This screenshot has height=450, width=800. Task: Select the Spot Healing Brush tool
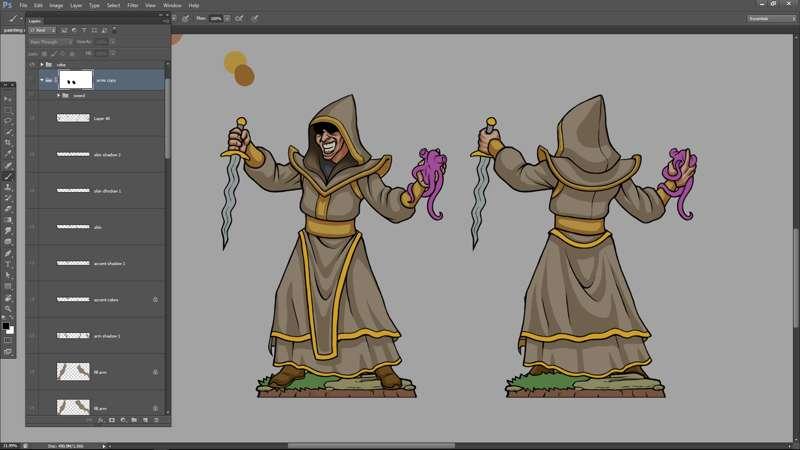pyautogui.click(x=8, y=165)
